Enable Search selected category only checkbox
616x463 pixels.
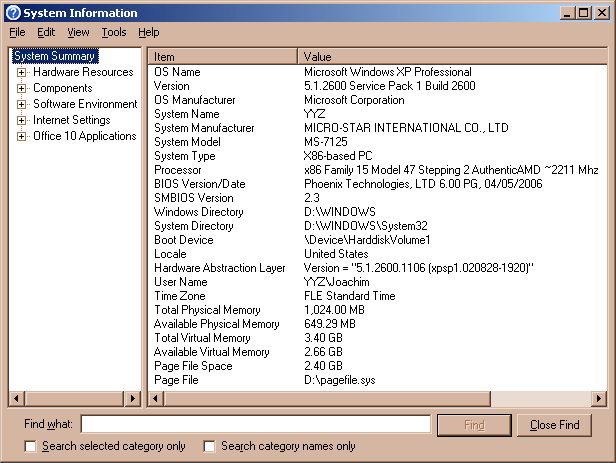(x=30, y=447)
